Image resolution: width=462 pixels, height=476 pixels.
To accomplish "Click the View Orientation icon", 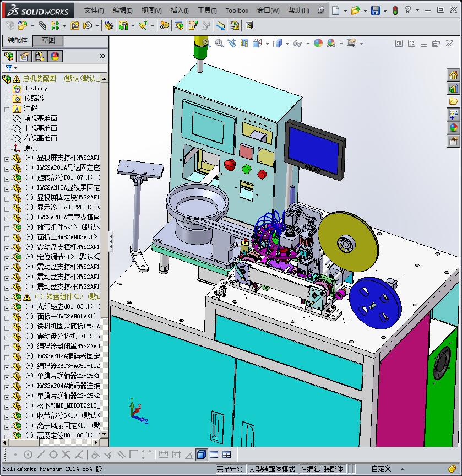I will point(257,43).
